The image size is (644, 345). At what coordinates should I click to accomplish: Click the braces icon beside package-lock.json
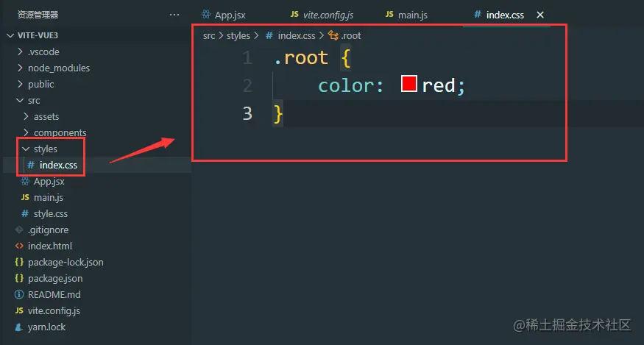19,262
